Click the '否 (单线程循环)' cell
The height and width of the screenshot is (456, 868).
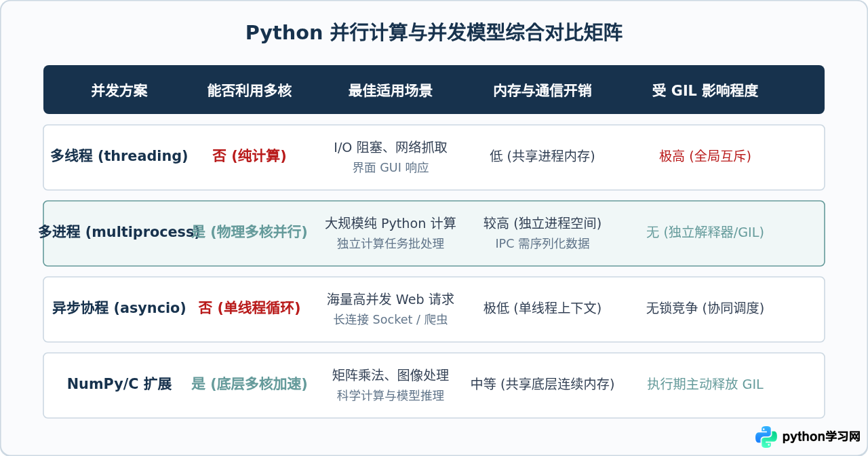[x=250, y=308]
